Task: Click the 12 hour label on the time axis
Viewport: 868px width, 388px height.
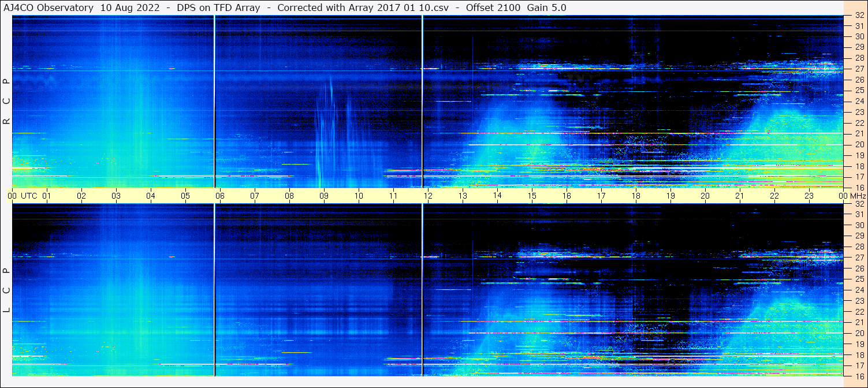Action: point(428,196)
